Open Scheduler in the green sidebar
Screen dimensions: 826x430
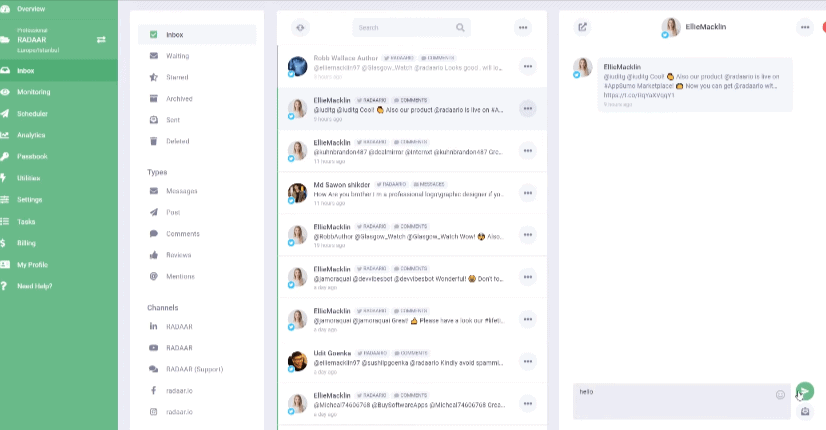(32, 113)
